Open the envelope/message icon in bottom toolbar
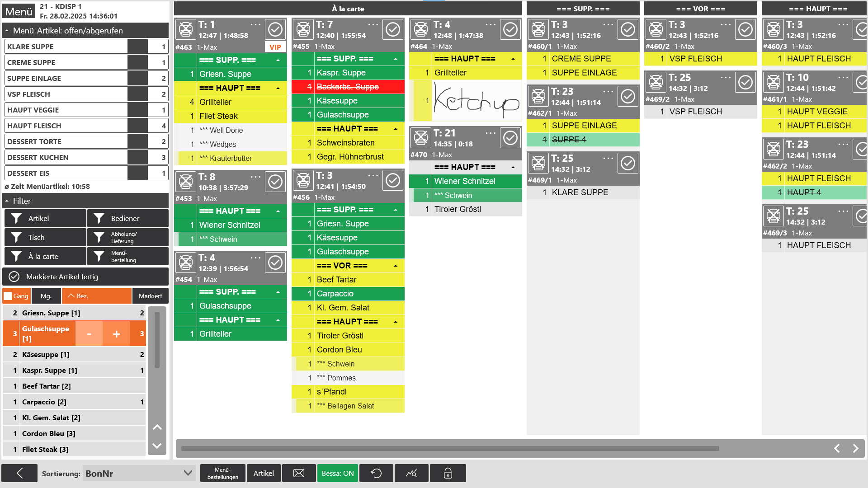The height and width of the screenshot is (488, 868). coord(299,473)
